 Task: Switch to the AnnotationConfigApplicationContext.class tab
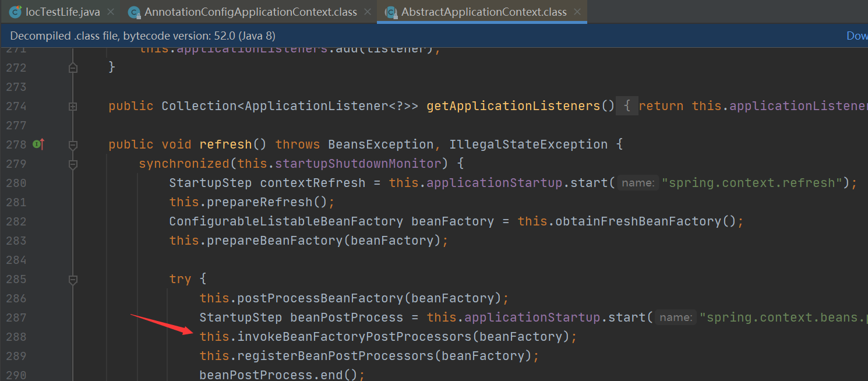pyautogui.click(x=250, y=12)
